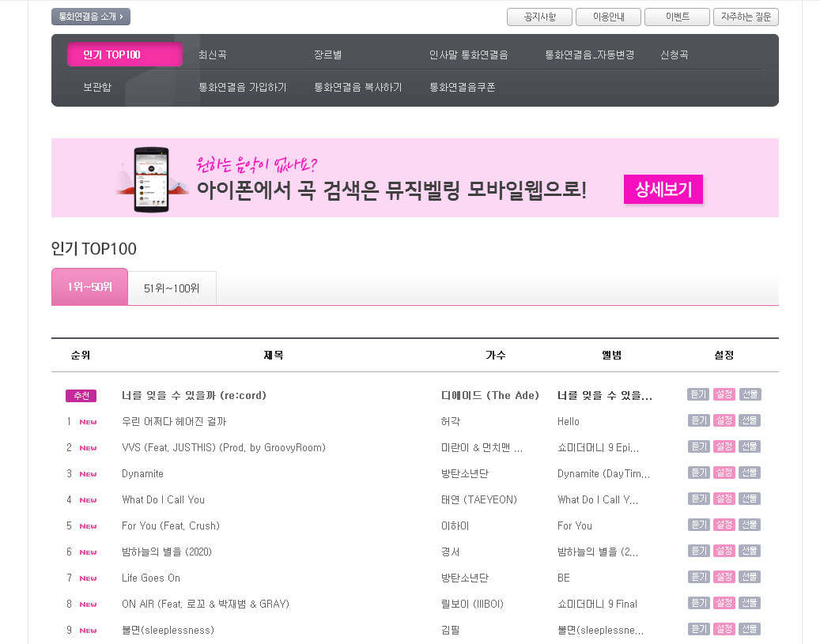820x644 pixels.
Task: Open settings for 불면(sleeplessness)
Action: 724,628
